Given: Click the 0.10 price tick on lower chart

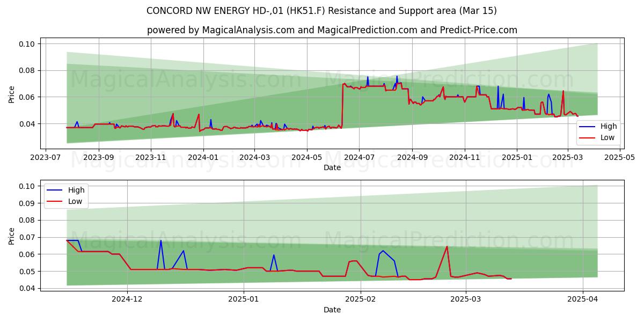Looking at the screenshot, I should (27, 186).
